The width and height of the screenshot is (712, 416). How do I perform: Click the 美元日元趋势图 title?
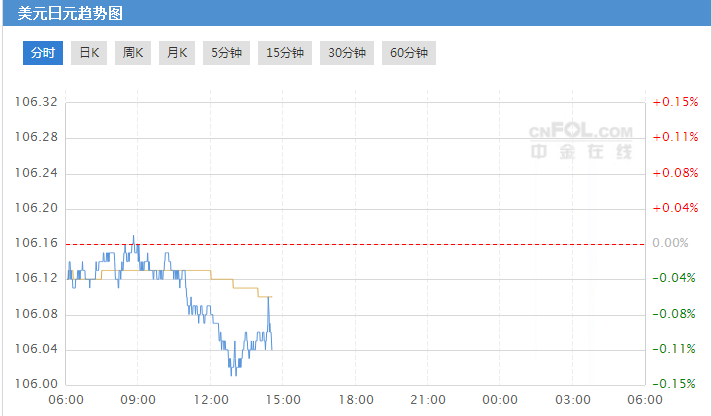coord(70,13)
